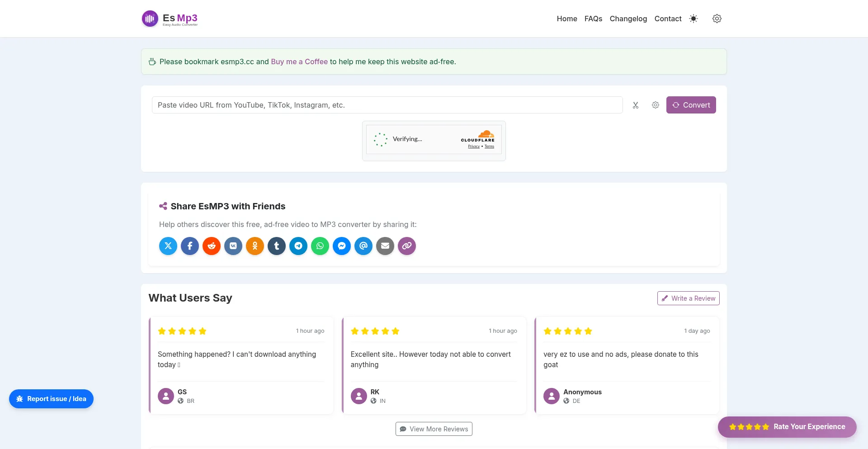Focus the paste video URL field
Image resolution: width=868 pixels, height=449 pixels.
387,105
